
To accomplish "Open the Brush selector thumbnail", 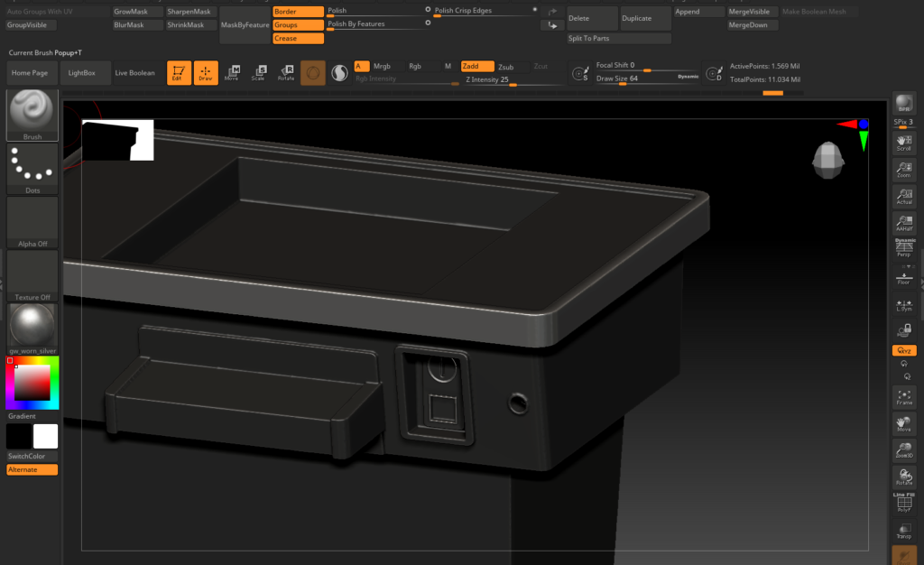I will pos(32,115).
